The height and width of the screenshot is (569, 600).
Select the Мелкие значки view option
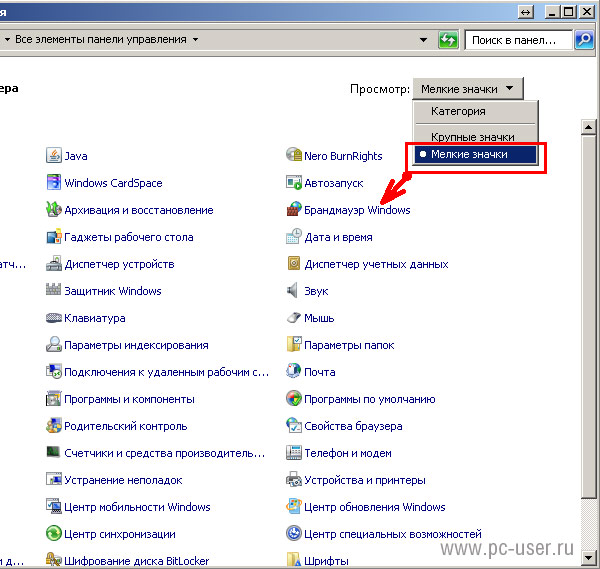(476, 155)
